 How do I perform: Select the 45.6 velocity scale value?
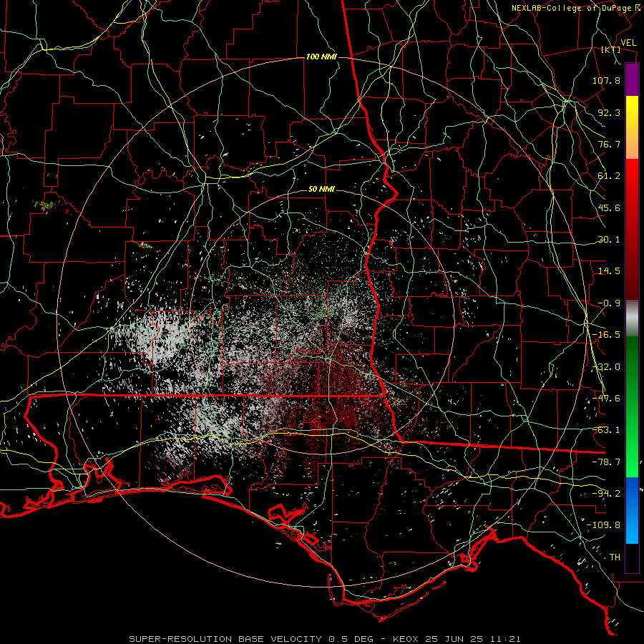(609, 208)
